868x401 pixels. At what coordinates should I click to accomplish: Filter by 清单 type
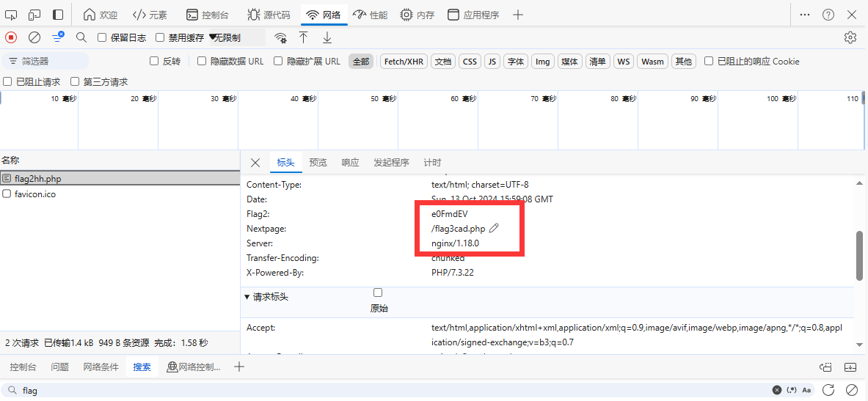tap(598, 62)
